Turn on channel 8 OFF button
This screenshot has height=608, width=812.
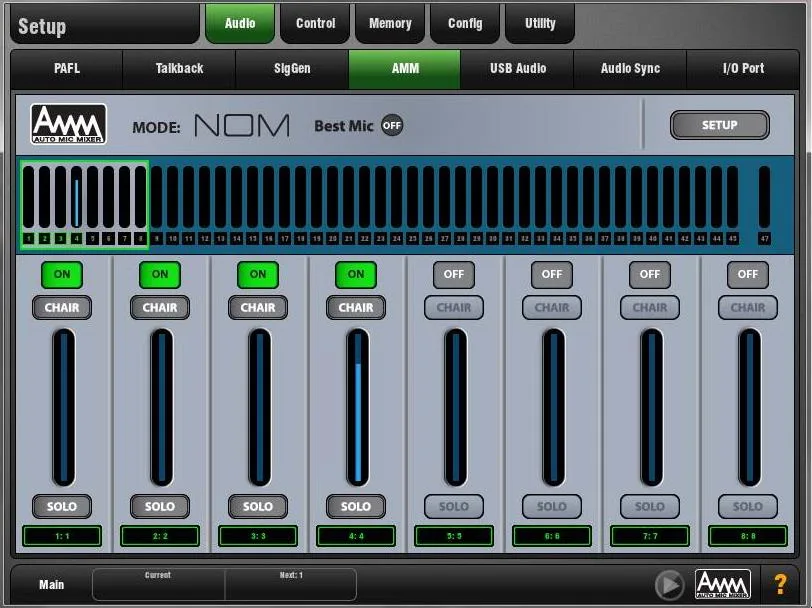pyautogui.click(x=747, y=274)
